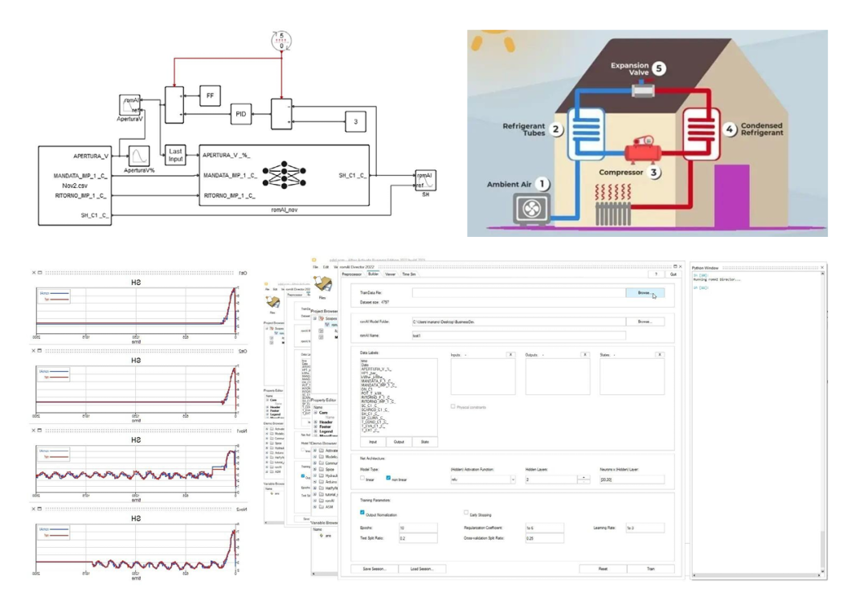
Task: Browse for the Train Data File
Action: 645,292
